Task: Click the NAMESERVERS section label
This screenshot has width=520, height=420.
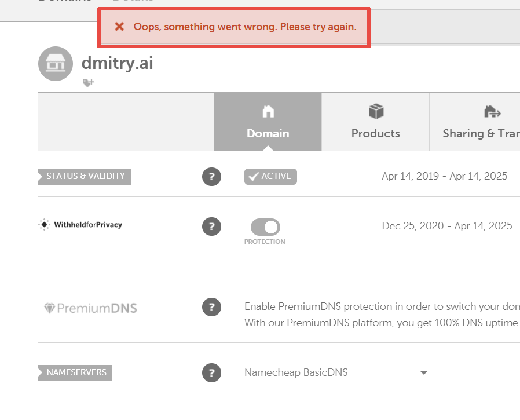Action: [76, 372]
